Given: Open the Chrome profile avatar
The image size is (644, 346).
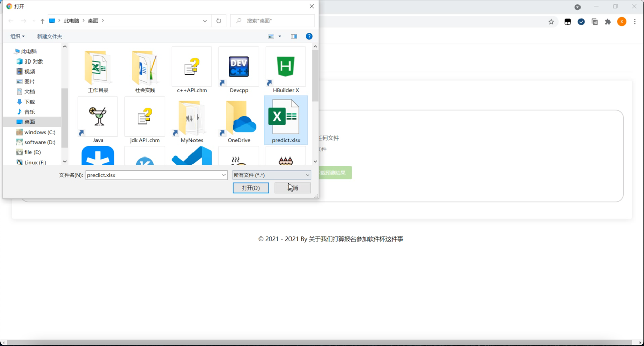Looking at the screenshot, I should tap(622, 22).
